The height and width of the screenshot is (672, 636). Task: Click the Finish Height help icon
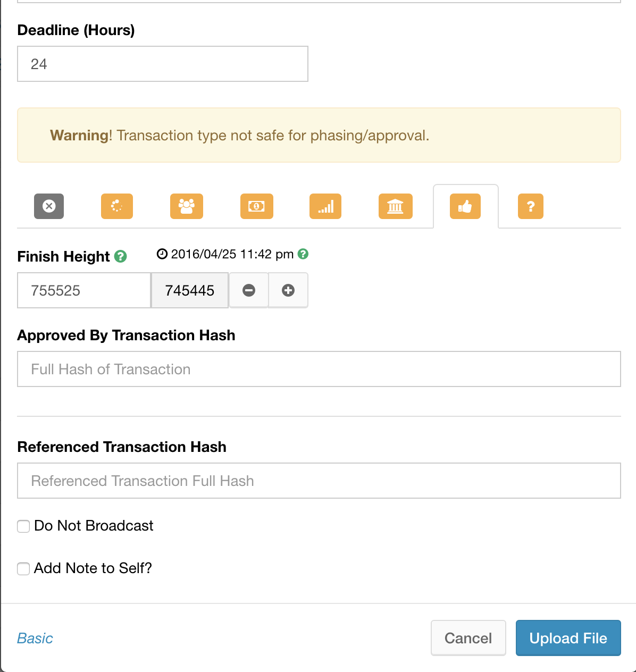tap(121, 256)
